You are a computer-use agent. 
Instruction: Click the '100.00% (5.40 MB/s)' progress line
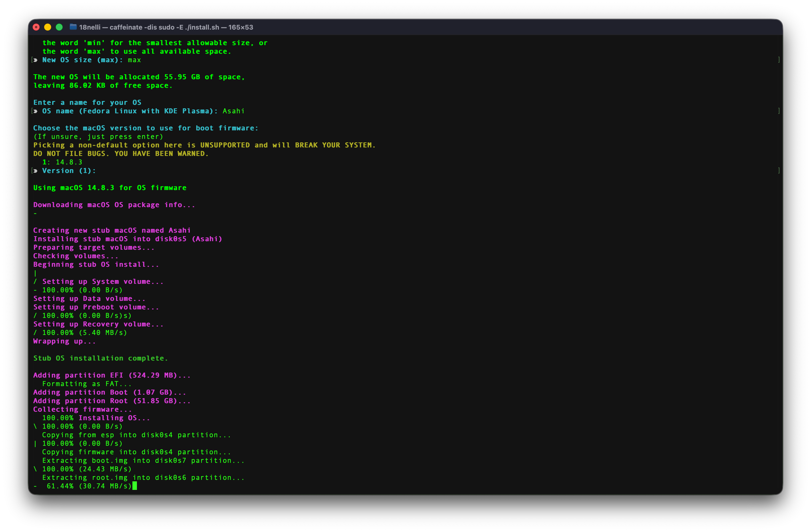[x=80, y=332]
